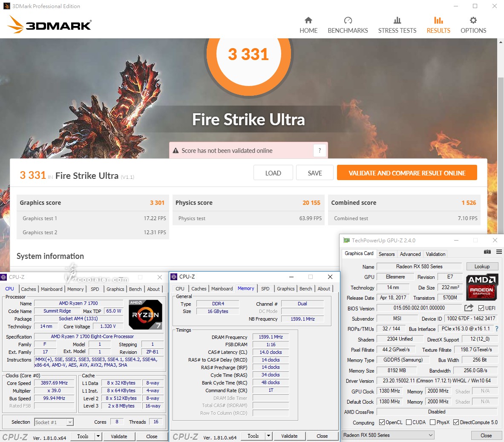Click the Graphics test 2 row
The image size is (504, 442).
pos(93,232)
